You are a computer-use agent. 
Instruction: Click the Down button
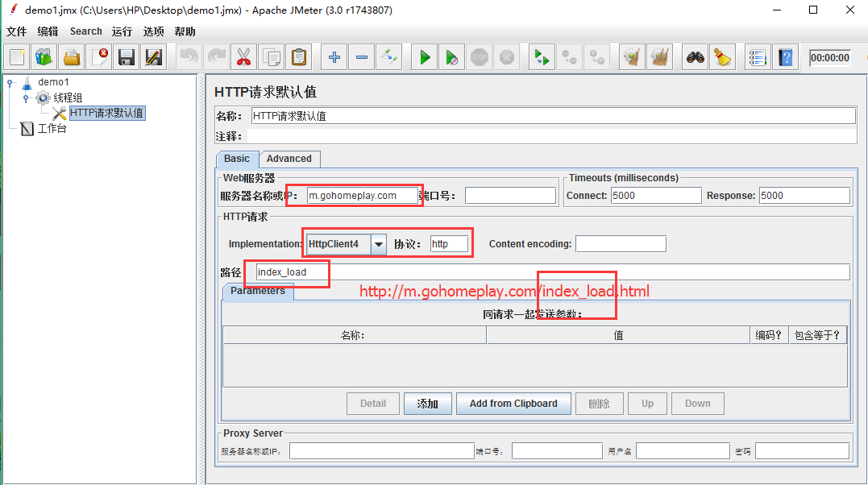(697, 404)
